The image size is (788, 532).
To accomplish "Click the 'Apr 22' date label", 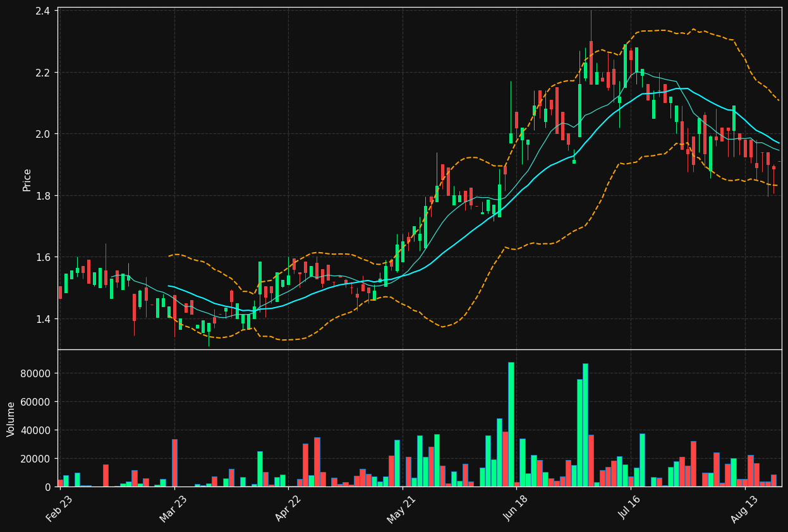I will point(288,509).
